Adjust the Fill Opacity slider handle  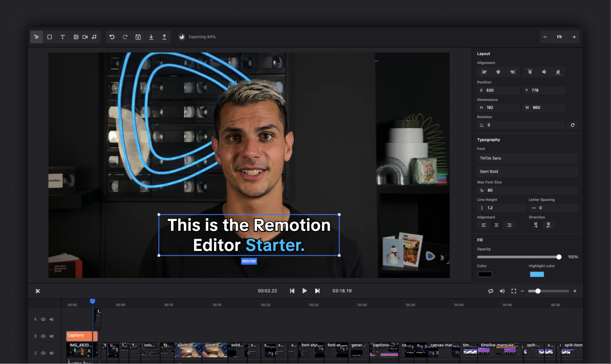(559, 257)
